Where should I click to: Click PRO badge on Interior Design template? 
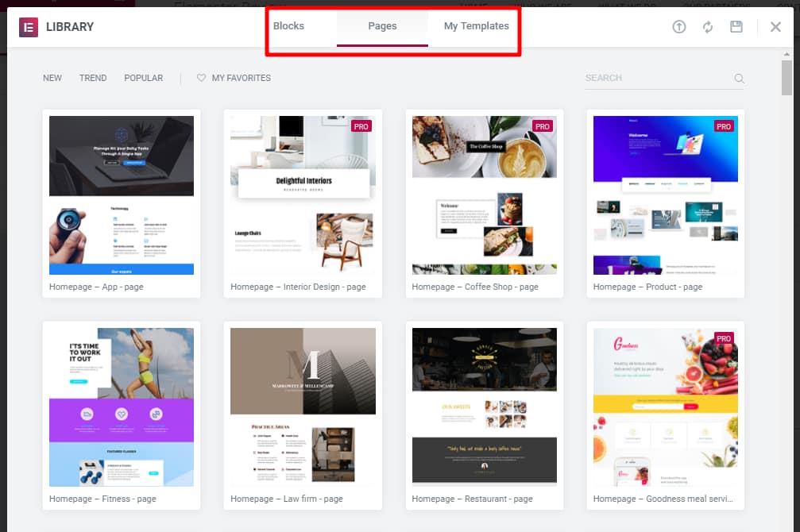pyautogui.click(x=361, y=126)
